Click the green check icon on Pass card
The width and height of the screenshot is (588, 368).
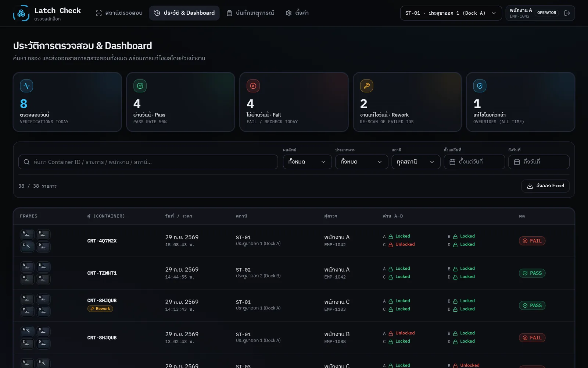tap(140, 86)
